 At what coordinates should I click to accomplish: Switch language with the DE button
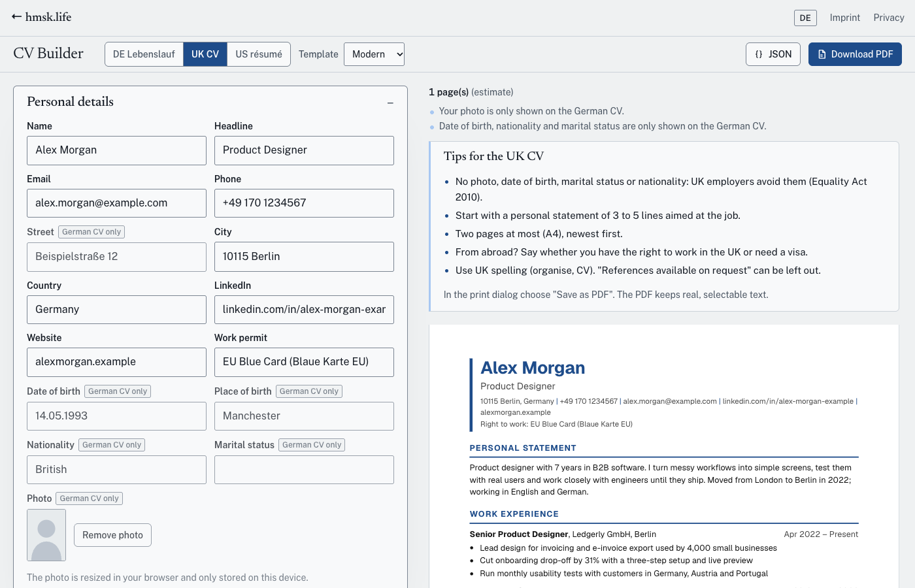pyautogui.click(x=805, y=18)
